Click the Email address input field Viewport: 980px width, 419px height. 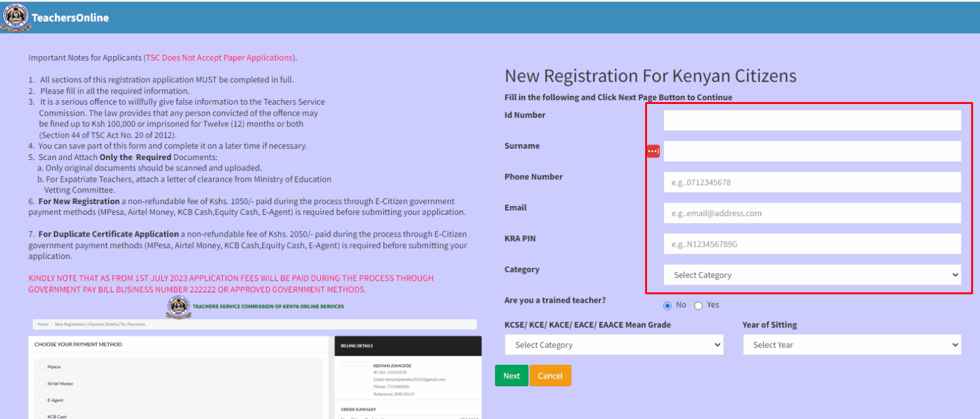click(812, 212)
